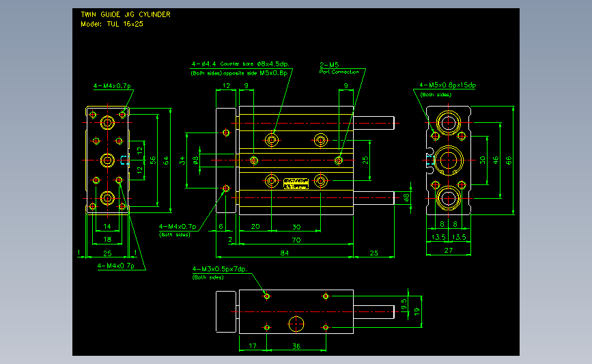Viewport: 592px width, 364px height.
Task: Select the 'Port Connection' note
Action: [x=339, y=72]
